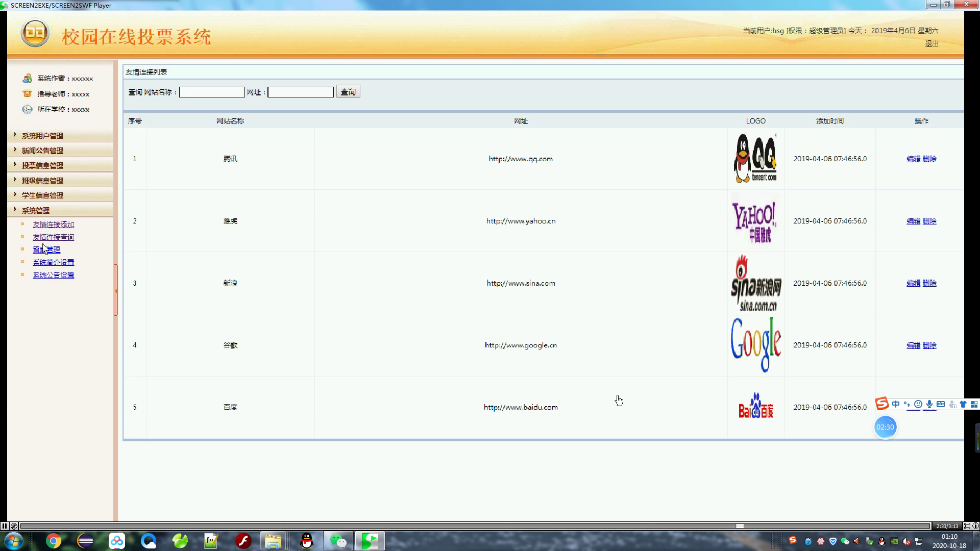
Task: Click the 退出 logout link
Action: 932,44
